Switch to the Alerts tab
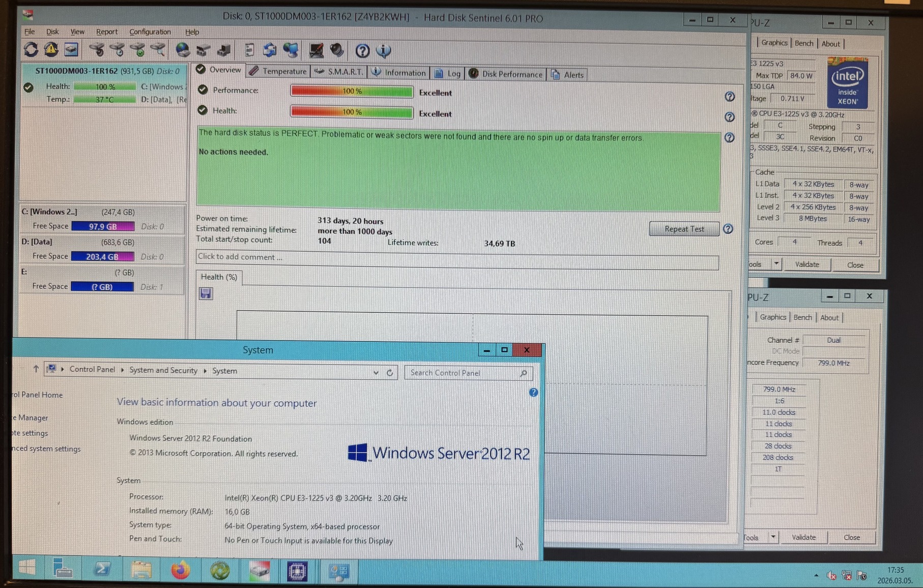Image resolution: width=923 pixels, height=588 pixels. pos(567,75)
